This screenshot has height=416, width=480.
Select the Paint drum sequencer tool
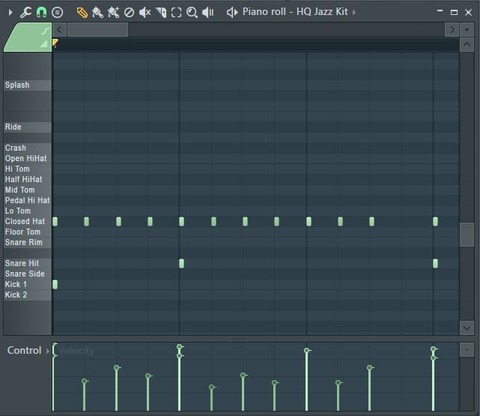[113, 13]
